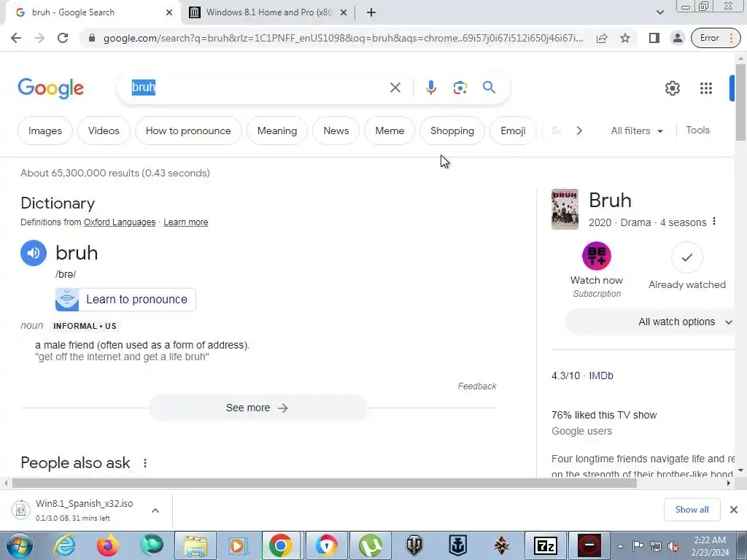Screen dimensions: 747x560
Task: Open the Chrome profile avatar
Action: click(677, 38)
